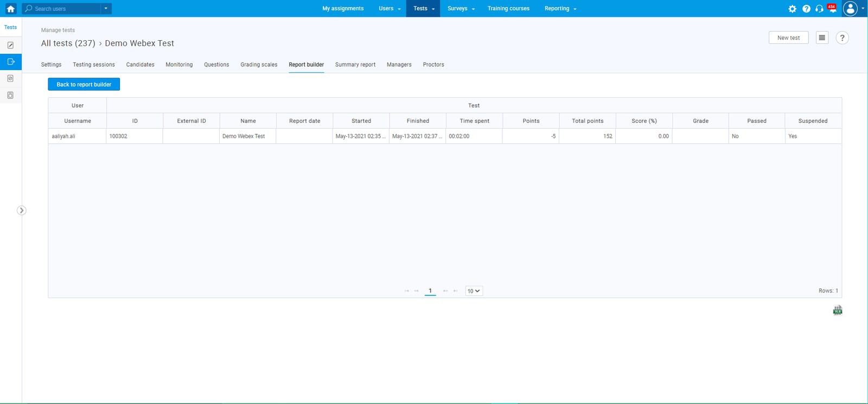Click the help question mark in top bar
The width and height of the screenshot is (868, 404).
click(x=806, y=9)
